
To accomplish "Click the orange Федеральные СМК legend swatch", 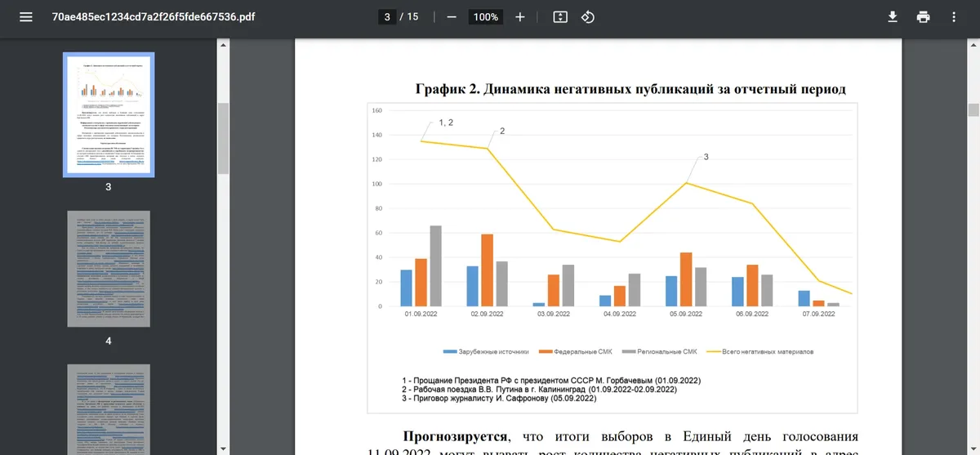I will (x=546, y=352).
